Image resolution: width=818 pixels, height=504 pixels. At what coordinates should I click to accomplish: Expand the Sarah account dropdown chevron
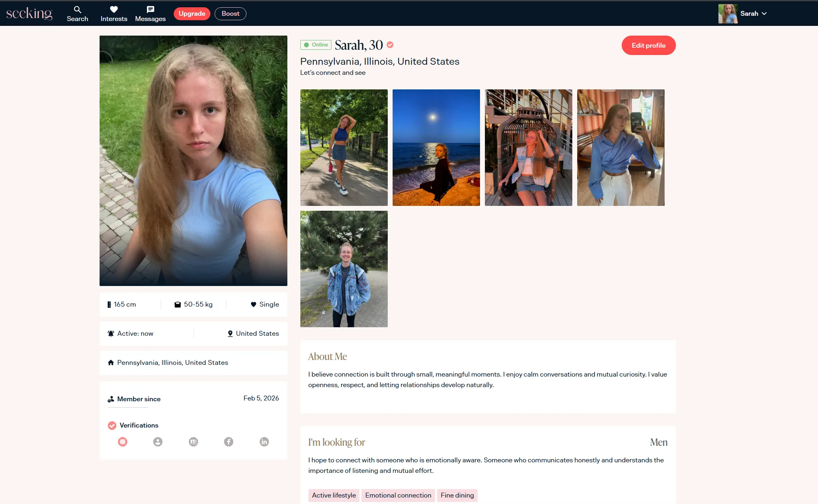click(764, 13)
